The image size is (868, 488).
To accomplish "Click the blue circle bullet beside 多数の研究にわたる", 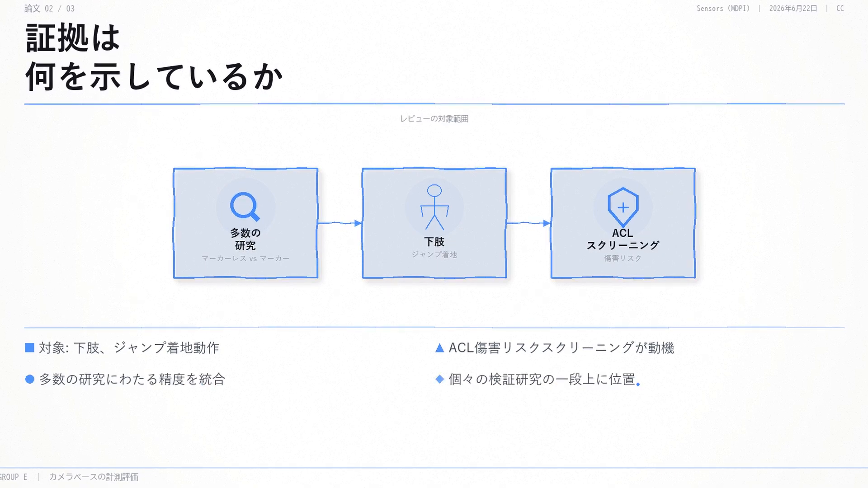I will (x=30, y=379).
